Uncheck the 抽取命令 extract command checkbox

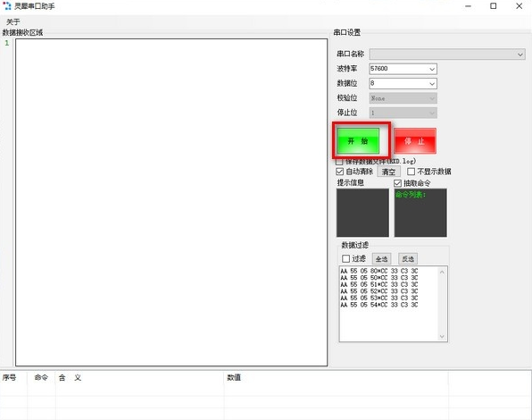(x=397, y=184)
